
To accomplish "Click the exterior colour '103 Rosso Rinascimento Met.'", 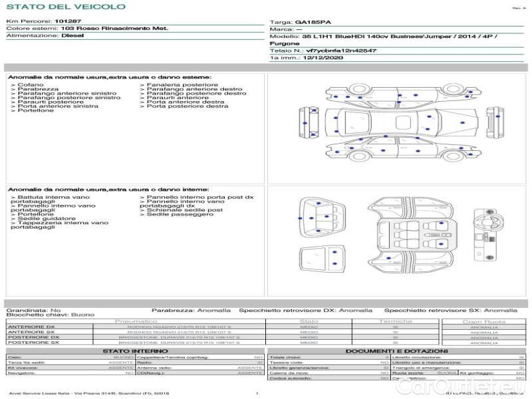I will (x=114, y=29).
